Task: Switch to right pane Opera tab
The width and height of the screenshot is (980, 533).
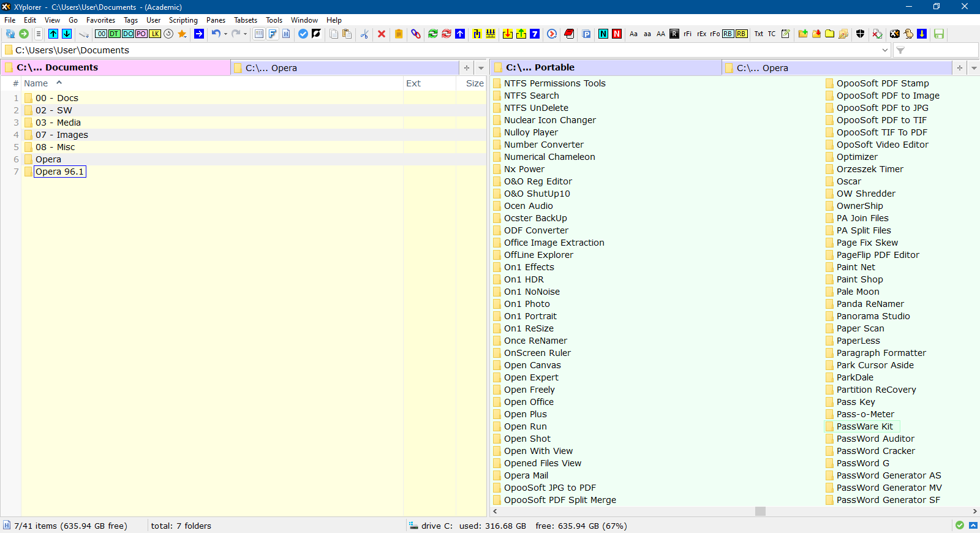Action: coord(837,68)
